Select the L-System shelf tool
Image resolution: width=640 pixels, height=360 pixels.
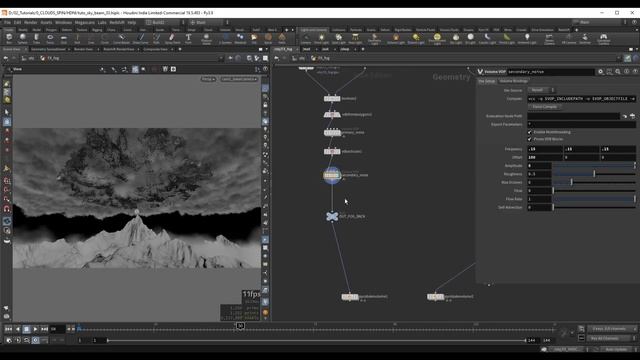pos(225,38)
